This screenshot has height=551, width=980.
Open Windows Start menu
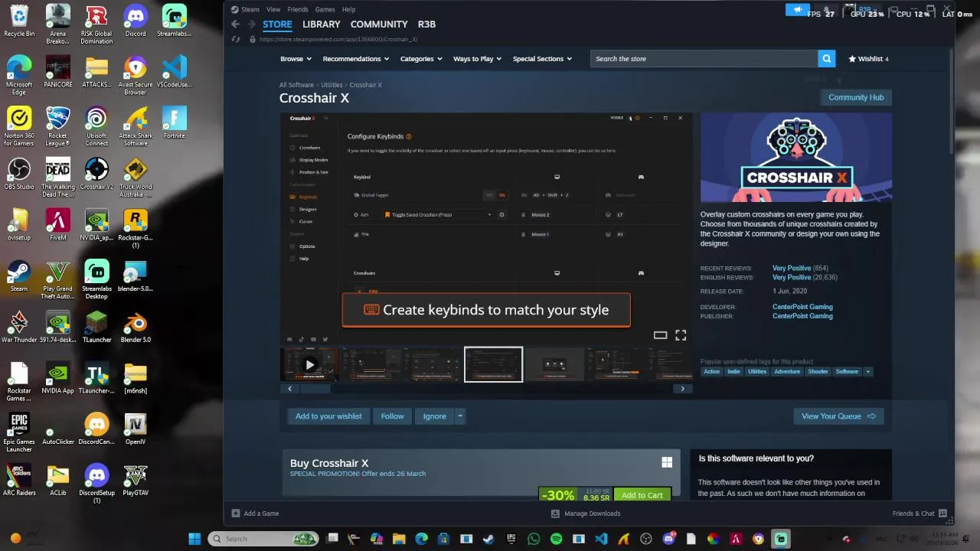[194, 539]
